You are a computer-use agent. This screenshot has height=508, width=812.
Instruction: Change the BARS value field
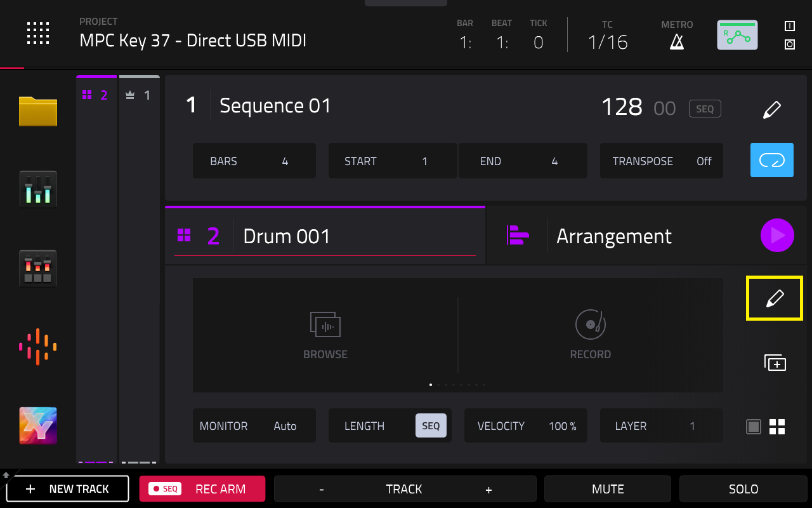[254, 161]
